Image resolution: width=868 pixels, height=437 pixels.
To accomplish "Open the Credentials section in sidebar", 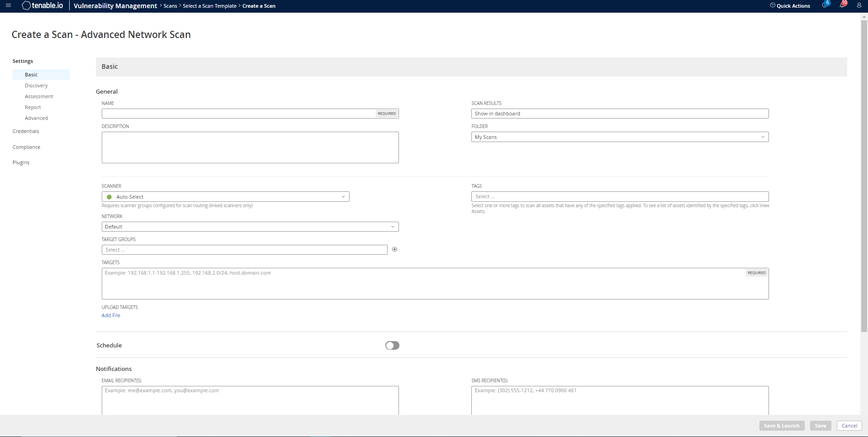I will pyautogui.click(x=26, y=131).
